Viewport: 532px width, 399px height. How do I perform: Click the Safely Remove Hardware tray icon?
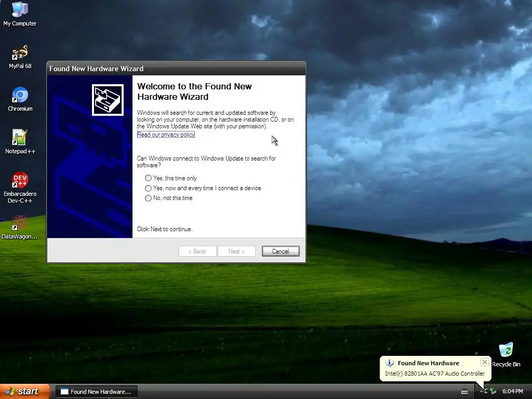point(493,392)
